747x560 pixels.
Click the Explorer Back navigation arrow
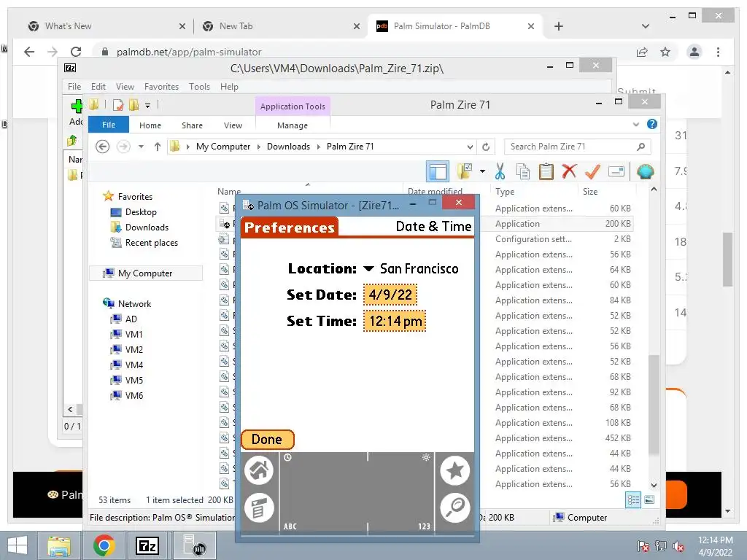(x=102, y=147)
